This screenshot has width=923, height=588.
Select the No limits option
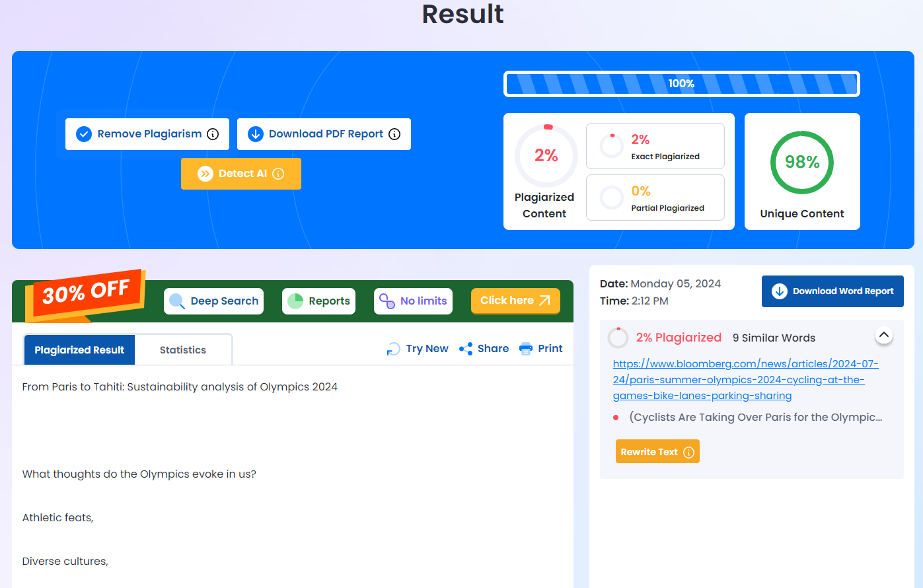click(x=413, y=301)
